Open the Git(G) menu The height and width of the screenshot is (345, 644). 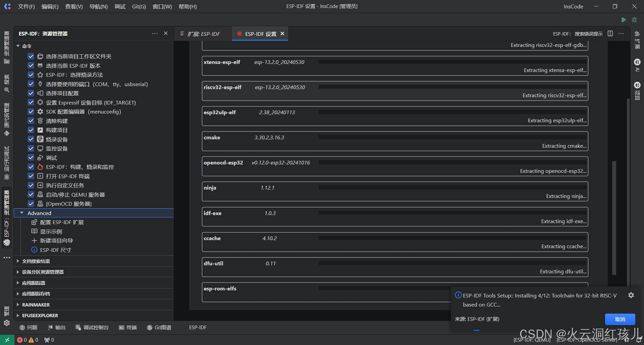coord(139,6)
